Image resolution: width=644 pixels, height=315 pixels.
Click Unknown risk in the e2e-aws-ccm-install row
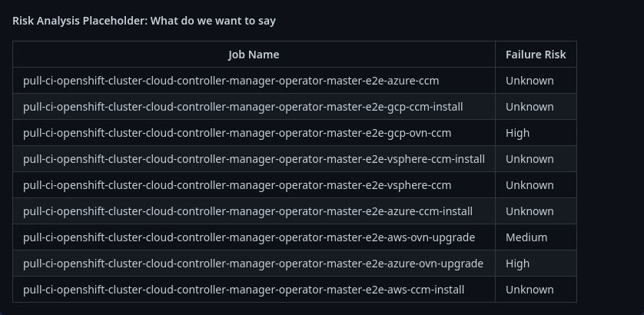click(x=529, y=290)
